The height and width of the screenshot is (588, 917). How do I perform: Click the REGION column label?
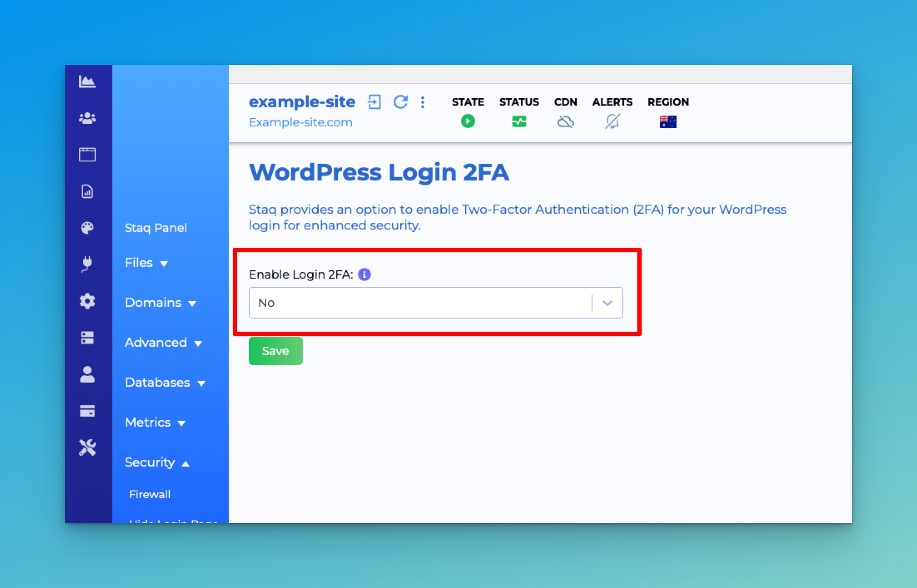668,102
